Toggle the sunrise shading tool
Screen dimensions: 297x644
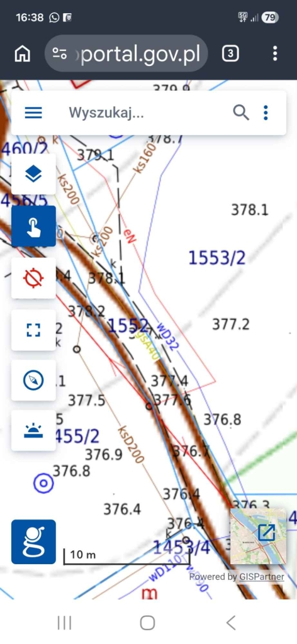[33, 430]
